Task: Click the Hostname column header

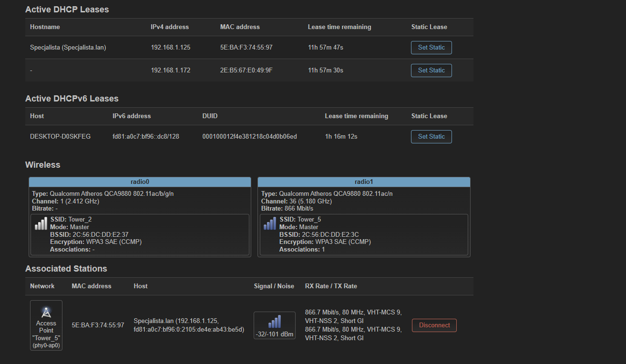Action: tap(45, 27)
